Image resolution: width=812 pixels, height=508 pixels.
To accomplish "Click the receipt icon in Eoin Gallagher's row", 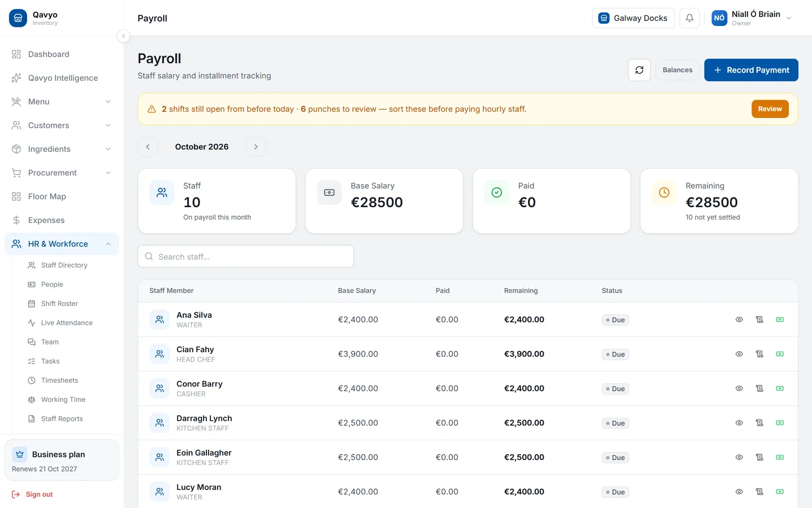I will tap(760, 457).
